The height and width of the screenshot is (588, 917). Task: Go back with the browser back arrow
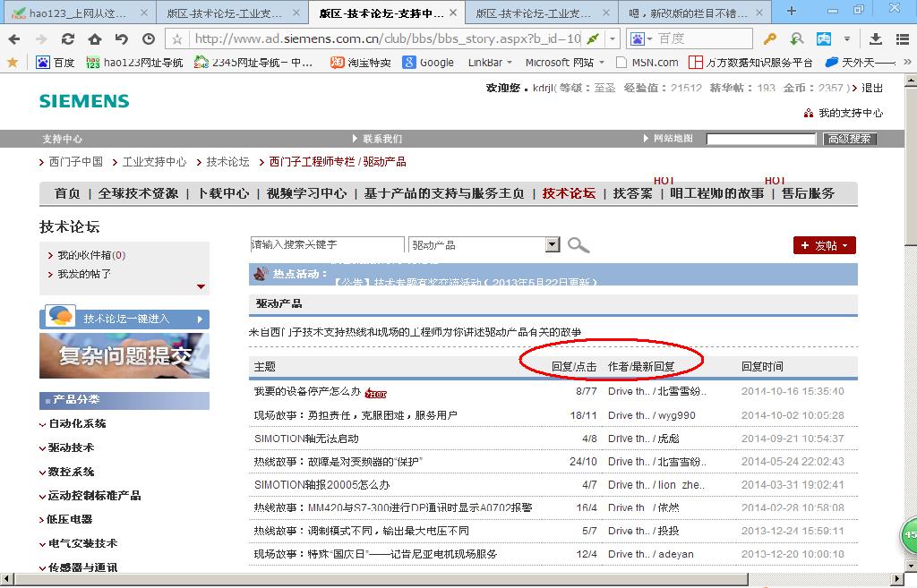tap(14, 39)
